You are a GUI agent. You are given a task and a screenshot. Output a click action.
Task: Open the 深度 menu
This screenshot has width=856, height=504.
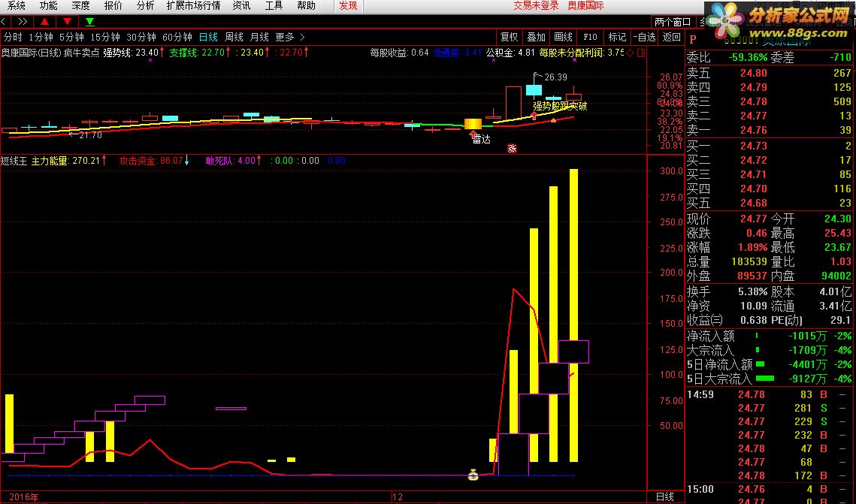81,5
